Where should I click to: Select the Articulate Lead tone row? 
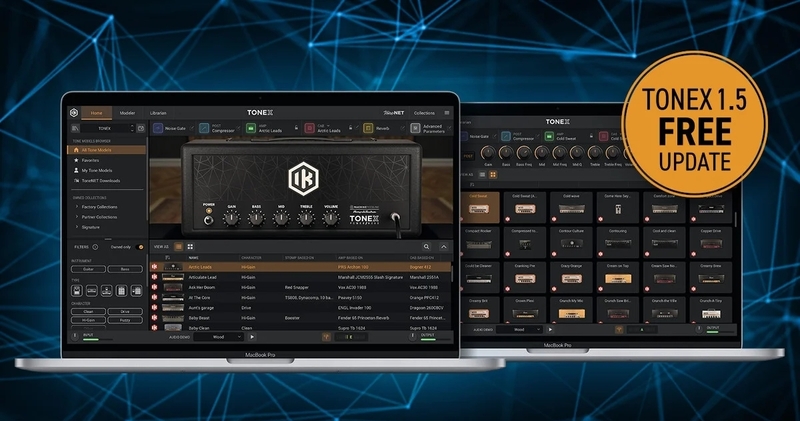coord(301,277)
